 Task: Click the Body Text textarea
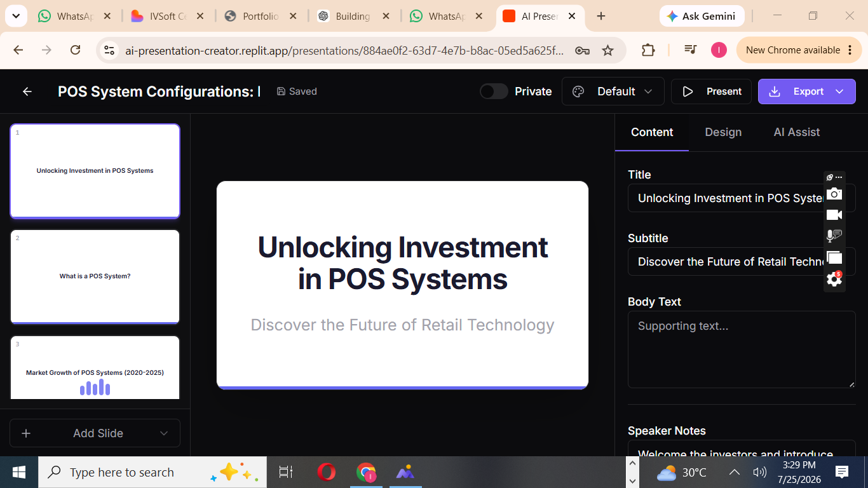[742, 349]
